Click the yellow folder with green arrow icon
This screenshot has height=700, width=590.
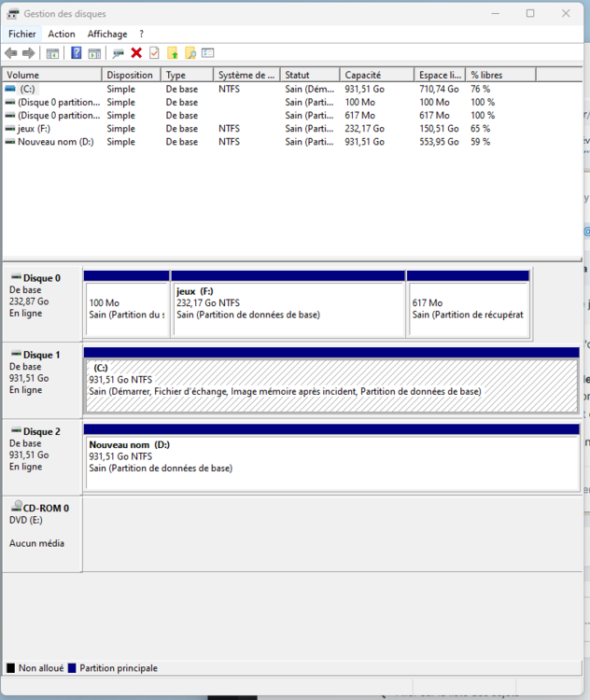click(172, 53)
